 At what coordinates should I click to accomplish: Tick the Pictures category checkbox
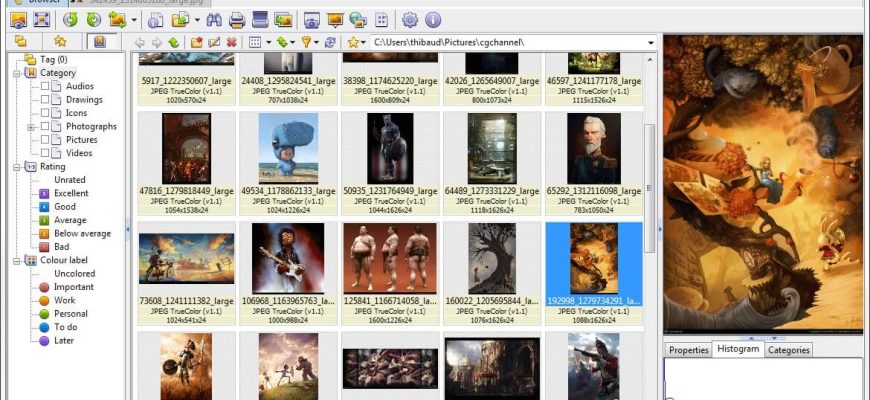(45, 140)
